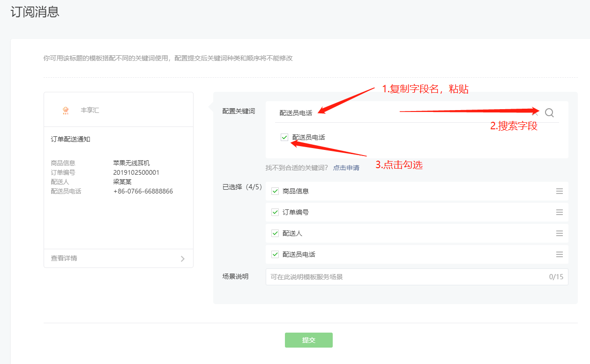Click the reorder handle beside 配送人
The width and height of the screenshot is (590, 364).
click(x=559, y=233)
